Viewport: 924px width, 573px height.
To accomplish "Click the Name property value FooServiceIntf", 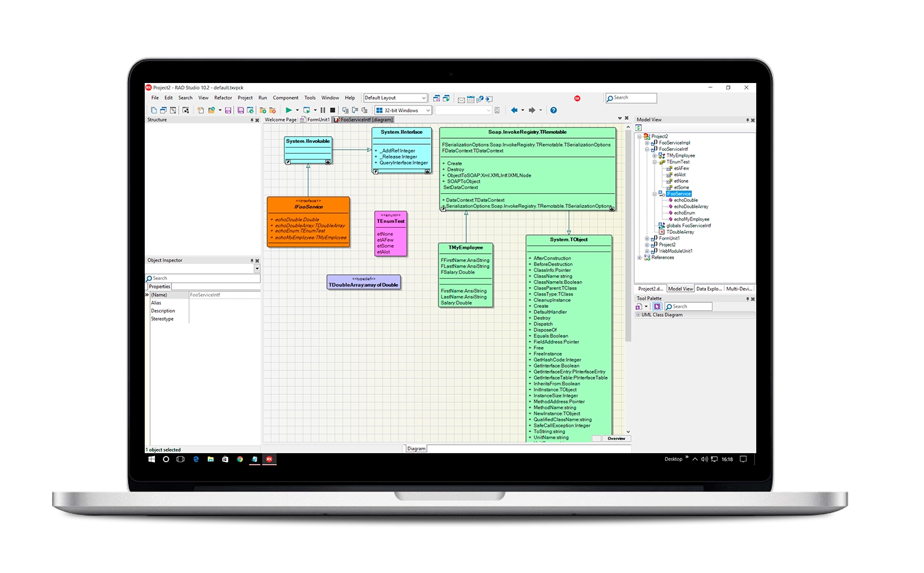I will click(224, 295).
